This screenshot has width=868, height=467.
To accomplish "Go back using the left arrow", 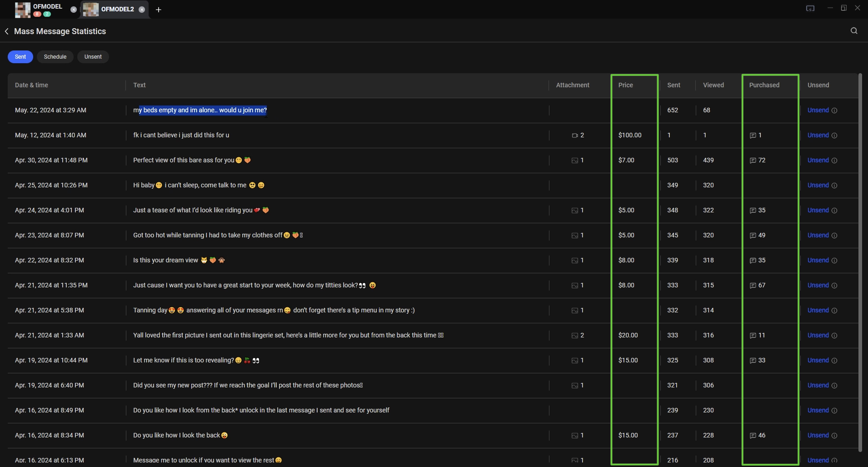I will (7, 31).
